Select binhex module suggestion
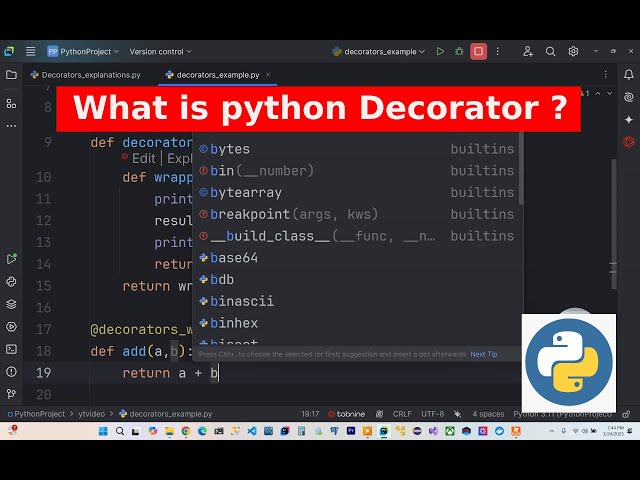The image size is (640, 480). point(356,323)
